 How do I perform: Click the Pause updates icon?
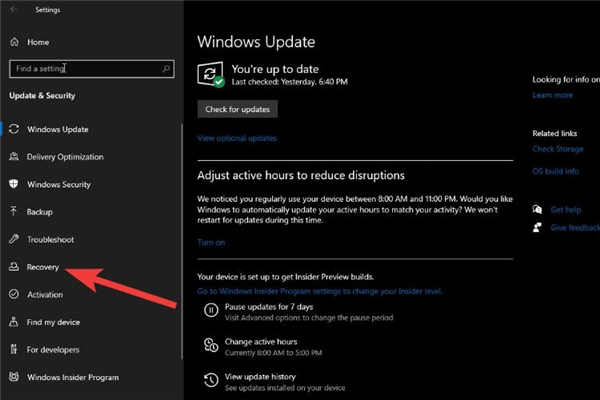211,310
